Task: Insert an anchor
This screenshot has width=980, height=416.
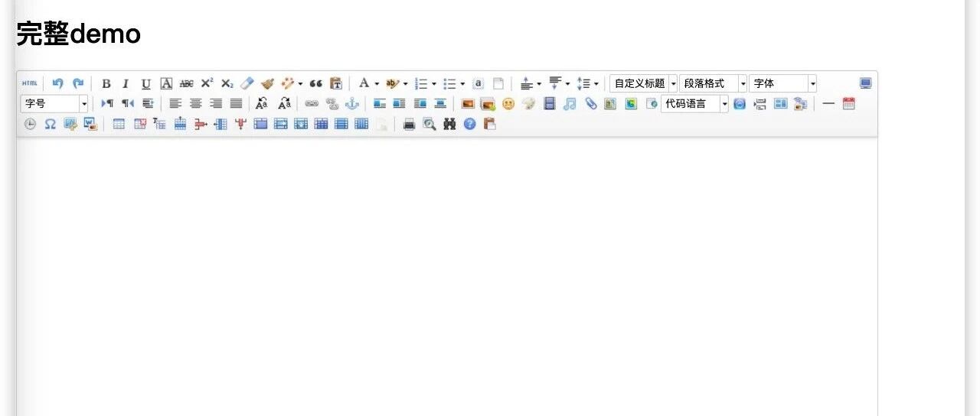Action: [352, 103]
